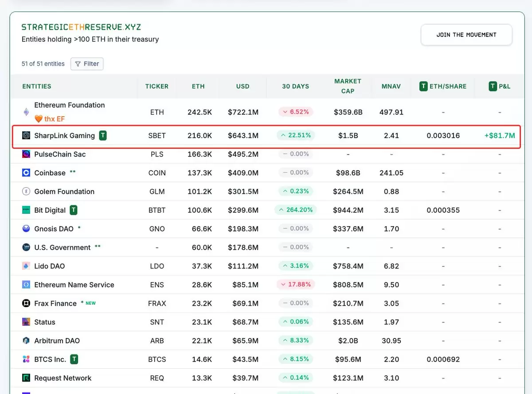Sort the table by P&L column
Viewport: 532px width, 394px height.
505,86
